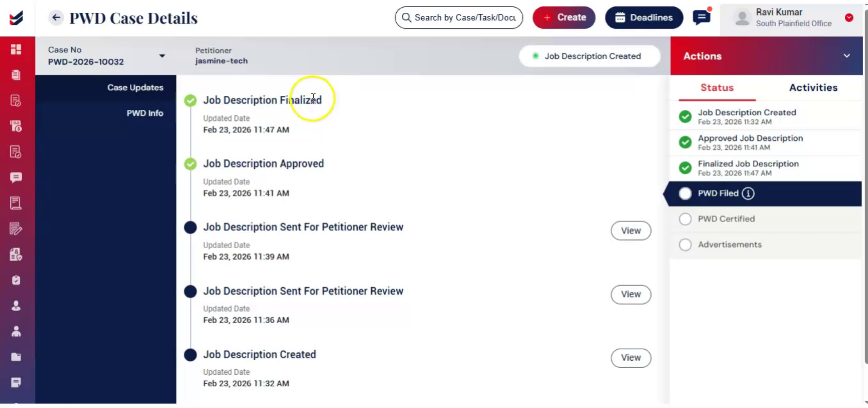The width and height of the screenshot is (868, 408).
Task: Open the Deadlines button
Action: point(644,17)
